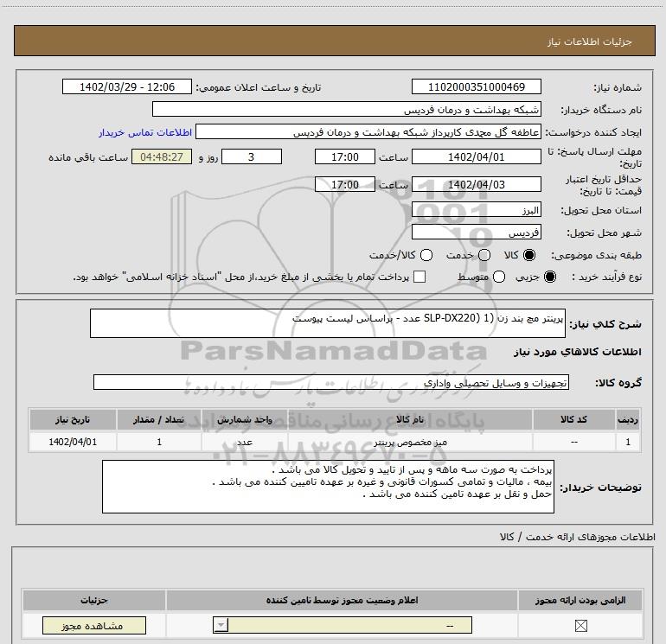
Task: Click the اطلاعات مجوزهای ارائه خدمت / کالا heading
Action: click(577, 537)
